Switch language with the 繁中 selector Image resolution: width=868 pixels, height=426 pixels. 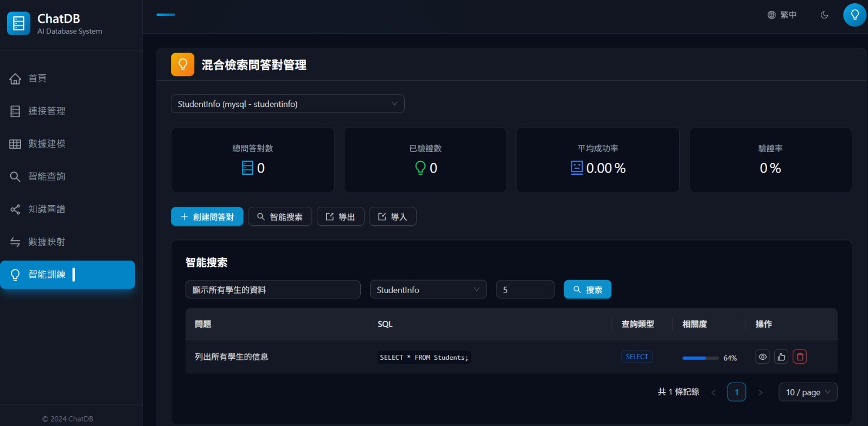pos(782,15)
